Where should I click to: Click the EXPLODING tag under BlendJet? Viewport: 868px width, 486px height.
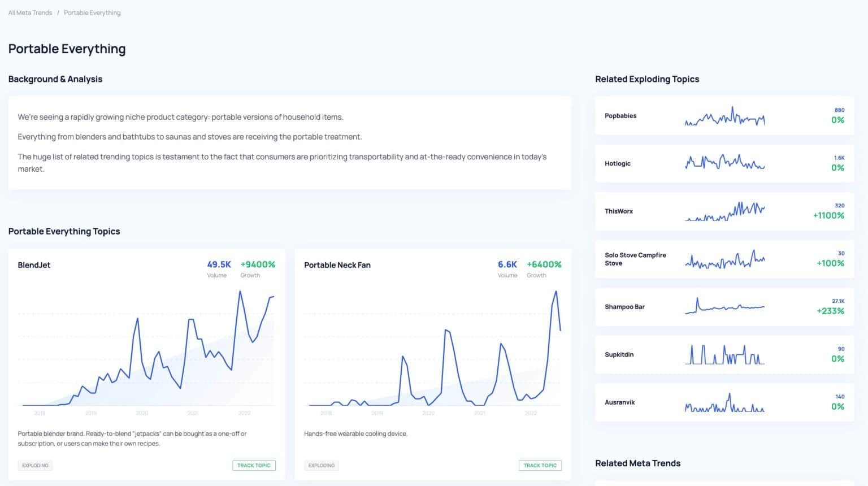pos(35,465)
